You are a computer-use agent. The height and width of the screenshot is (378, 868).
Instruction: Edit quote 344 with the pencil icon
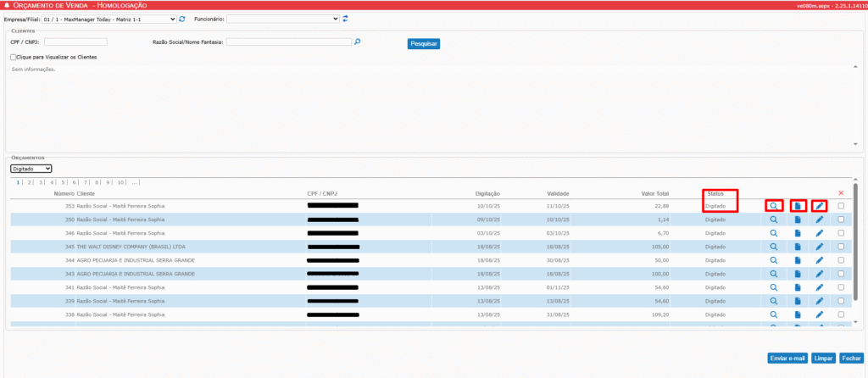[819, 260]
